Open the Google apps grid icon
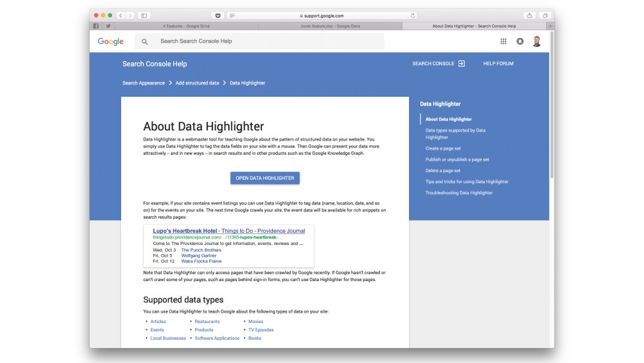The height and width of the screenshot is (363, 644). tap(503, 41)
